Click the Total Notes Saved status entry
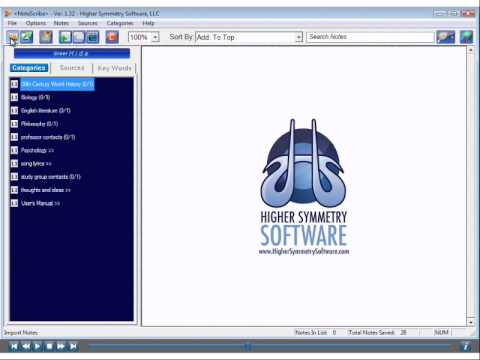The width and height of the screenshot is (480, 360). [377, 332]
